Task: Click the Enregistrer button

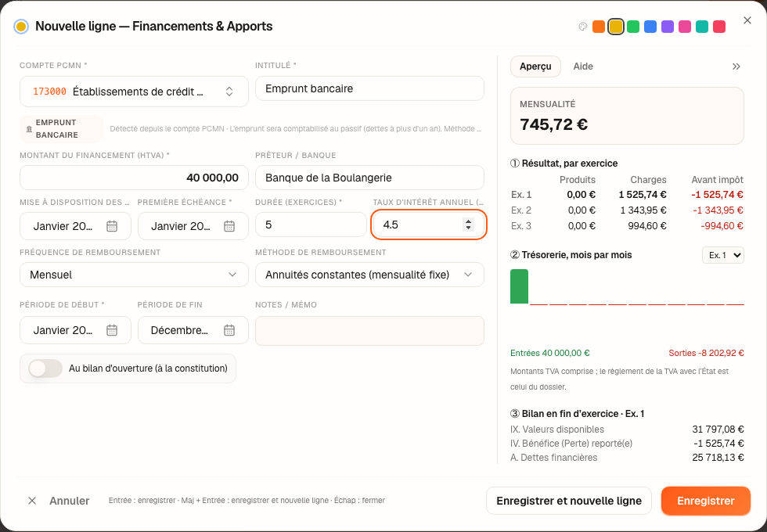Action: click(x=705, y=501)
